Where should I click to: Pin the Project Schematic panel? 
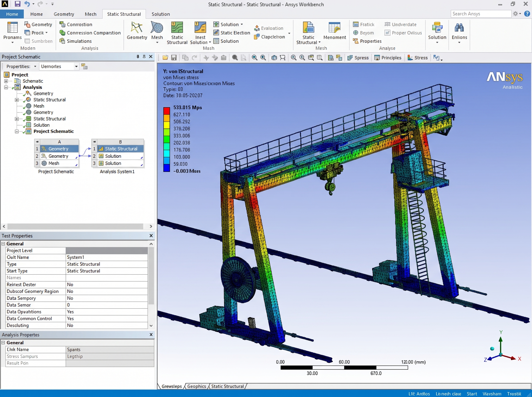pos(138,56)
